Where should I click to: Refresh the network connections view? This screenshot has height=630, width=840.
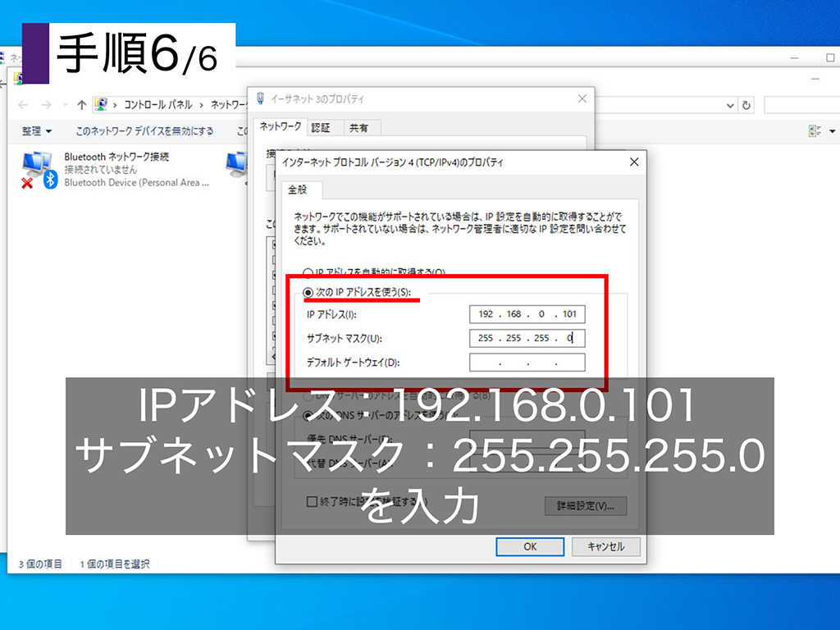click(x=746, y=105)
